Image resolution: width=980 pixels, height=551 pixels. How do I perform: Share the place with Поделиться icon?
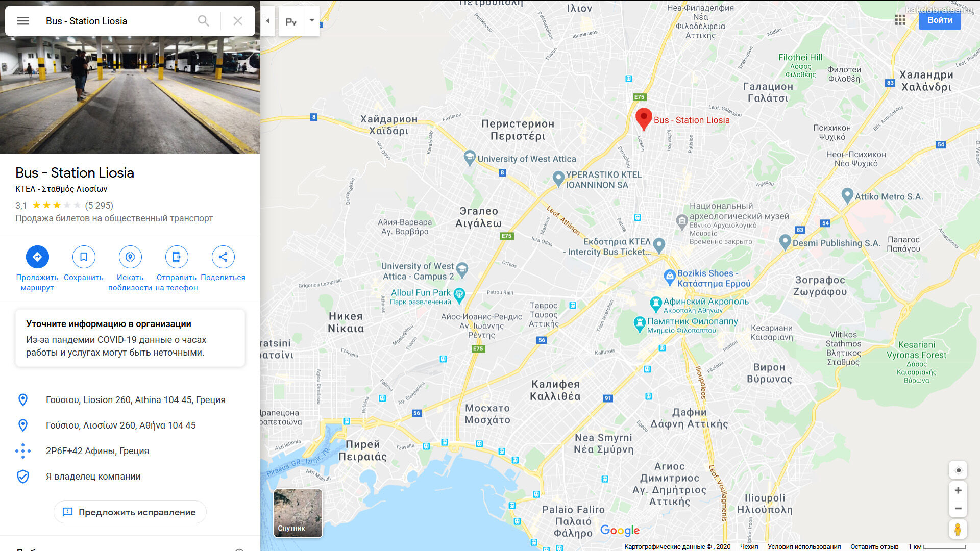[x=223, y=257]
